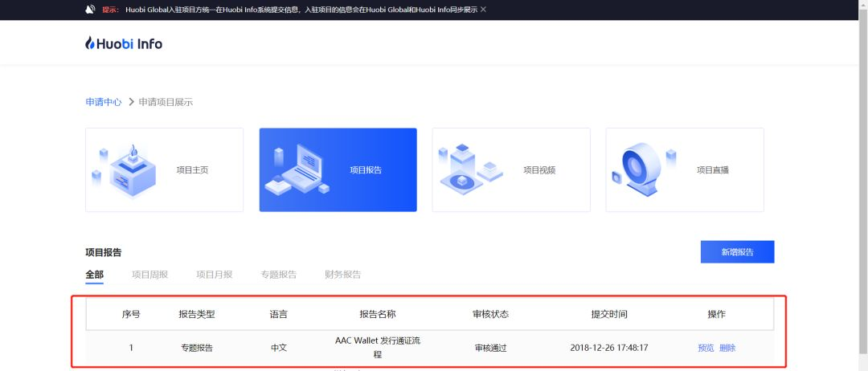The width and height of the screenshot is (868, 371).
Task: Switch to the 项目周报 tab
Action: 150,275
